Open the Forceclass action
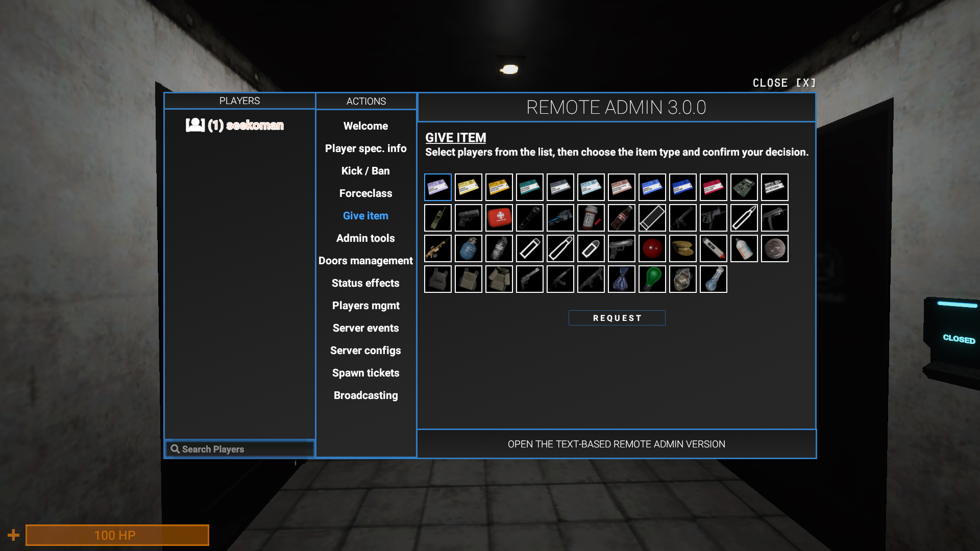 pos(365,193)
